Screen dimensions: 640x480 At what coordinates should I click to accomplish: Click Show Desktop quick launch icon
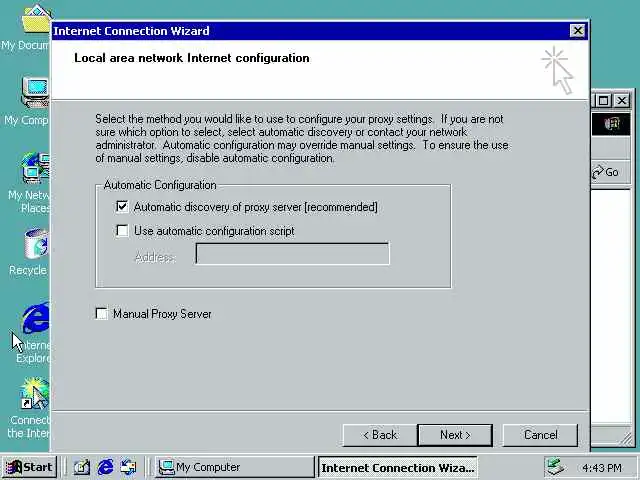(x=82, y=467)
